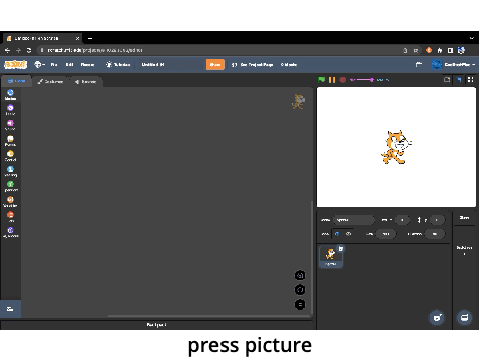Select the Motion block category
Screen dimensions: 480x360
point(10,95)
